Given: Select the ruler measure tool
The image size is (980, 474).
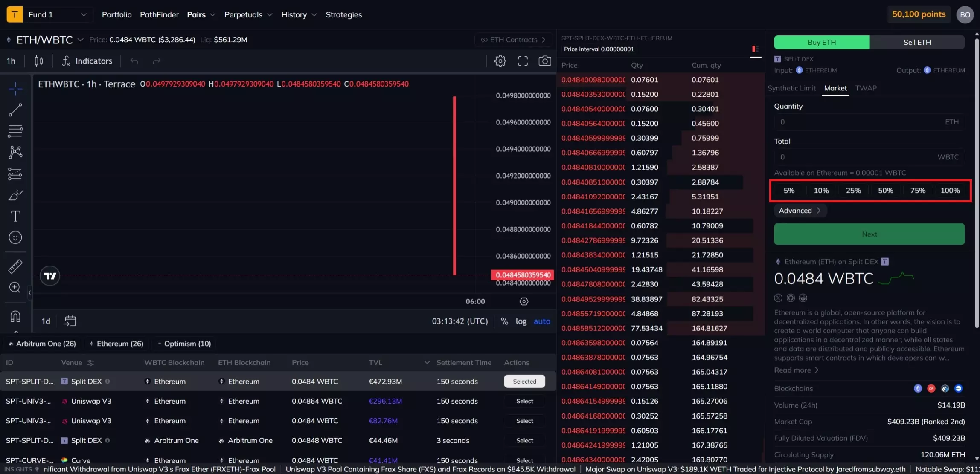Looking at the screenshot, I should [15, 266].
